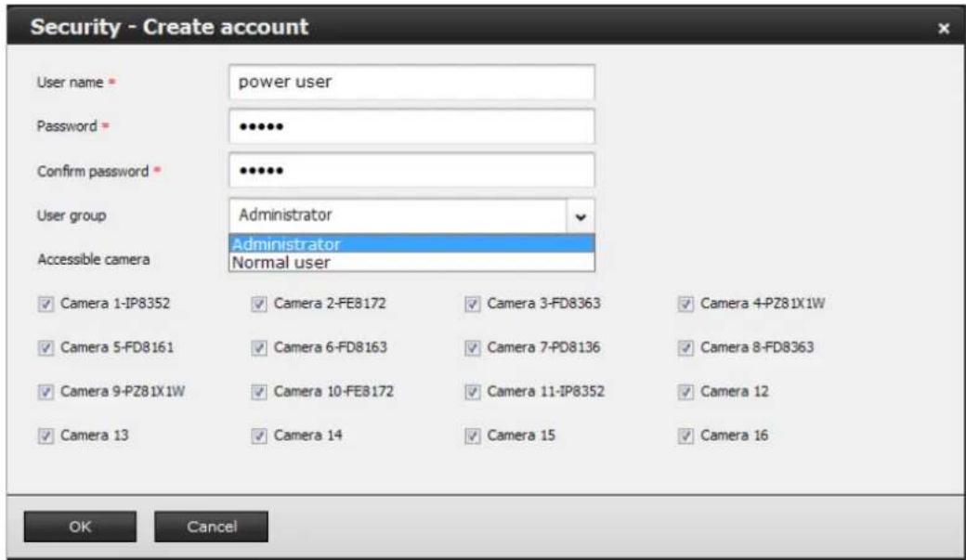This screenshot has width=966, height=560.
Task: Uncheck Camera 1-IP8352 checkbox
Action: point(46,304)
